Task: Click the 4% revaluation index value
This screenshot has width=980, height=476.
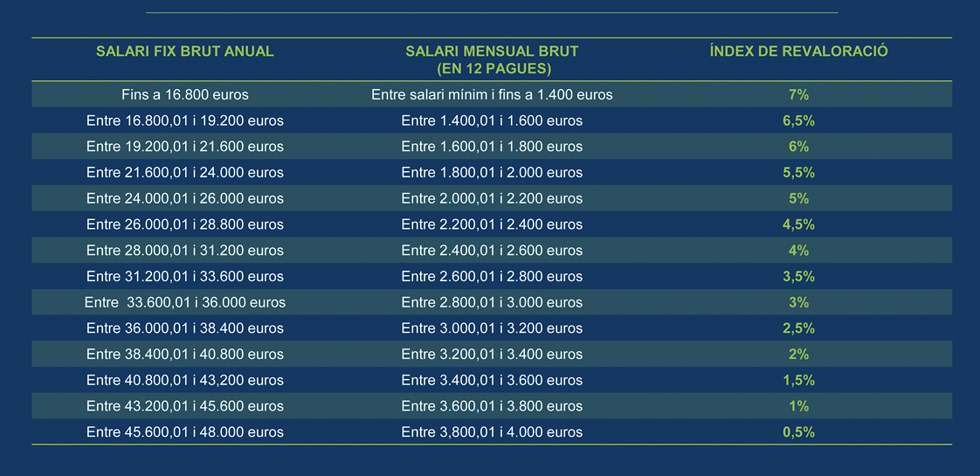Action: click(798, 251)
